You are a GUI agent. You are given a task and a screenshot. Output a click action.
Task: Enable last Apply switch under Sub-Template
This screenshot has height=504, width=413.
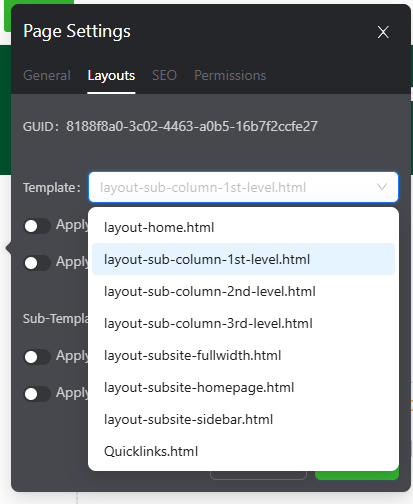(x=37, y=394)
